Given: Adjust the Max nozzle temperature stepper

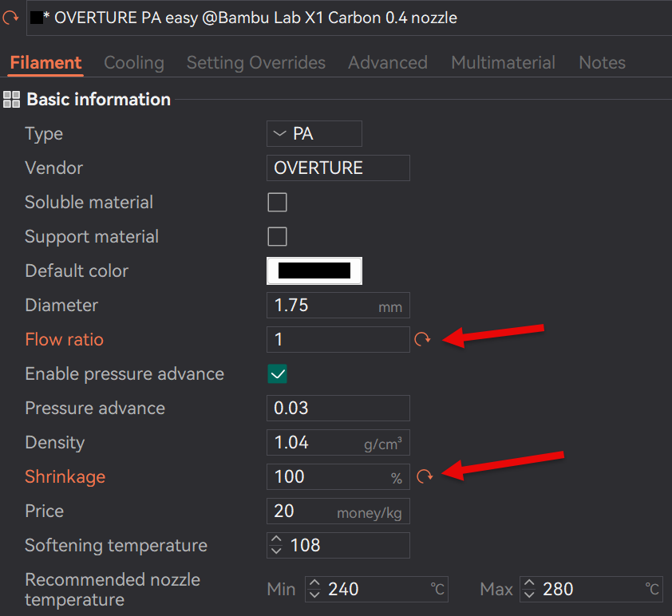Looking at the screenshot, I should (x=529, y=590).
